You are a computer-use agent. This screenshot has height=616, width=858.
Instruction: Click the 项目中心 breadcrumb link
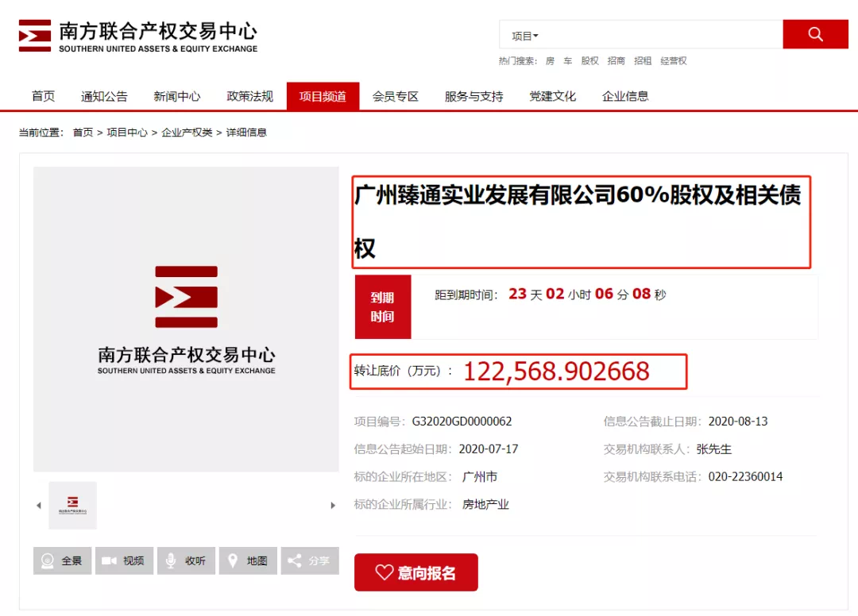pos(127,133)
